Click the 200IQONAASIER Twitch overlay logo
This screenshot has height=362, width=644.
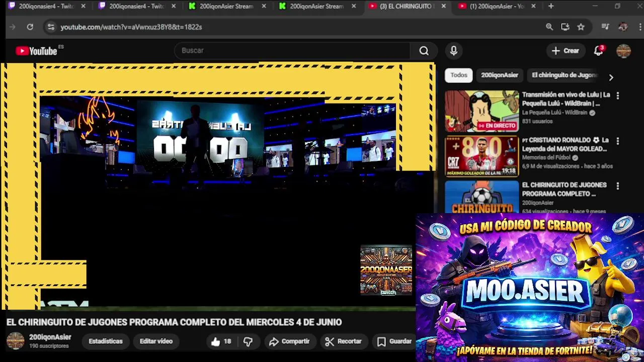386,270
